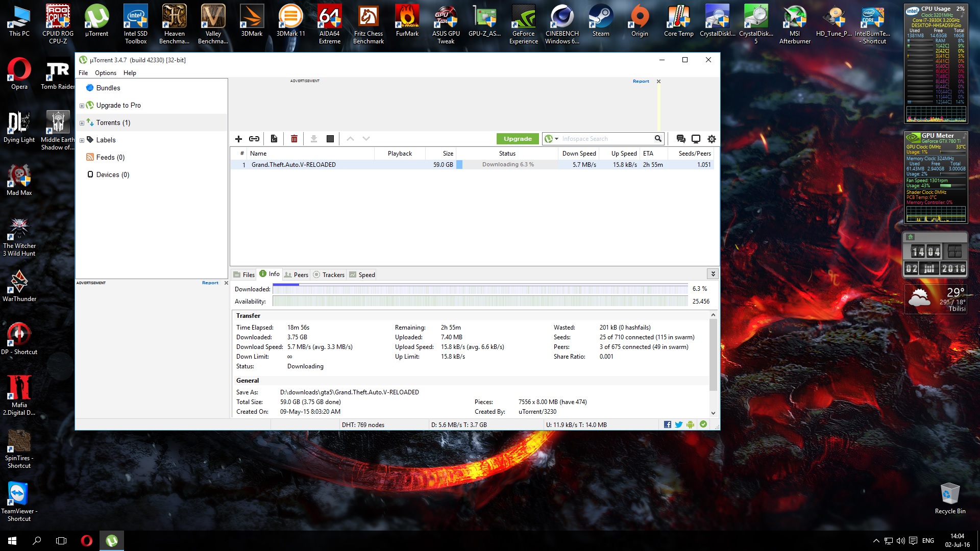Click the Add Torrent plus icon
Viewport: 980px width, 551px height.
tap(238, 139)
